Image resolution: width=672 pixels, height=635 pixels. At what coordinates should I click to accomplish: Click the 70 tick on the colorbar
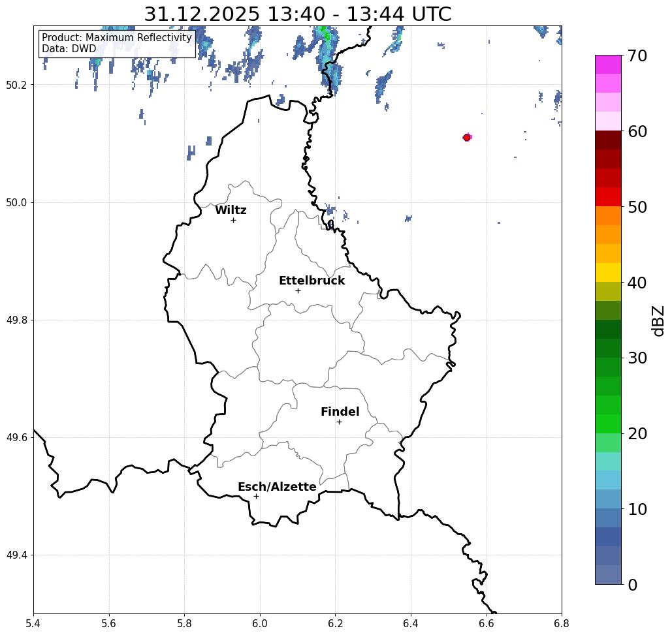637,56
